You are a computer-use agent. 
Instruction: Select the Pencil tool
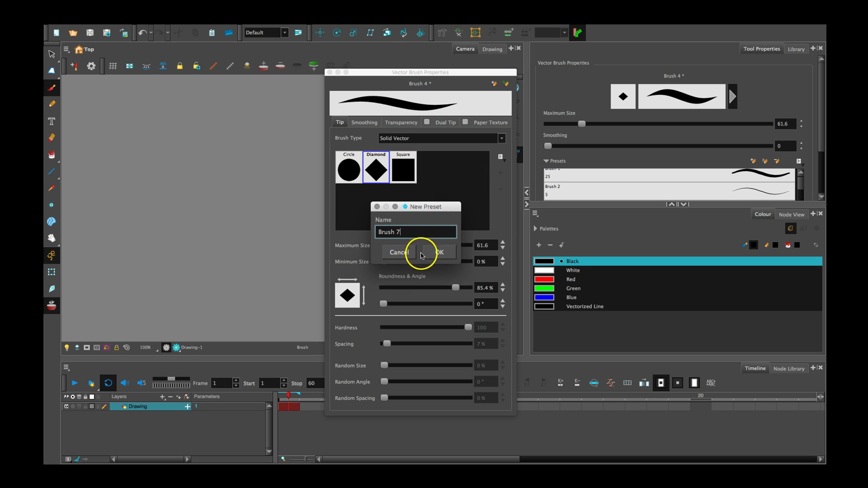52,104
